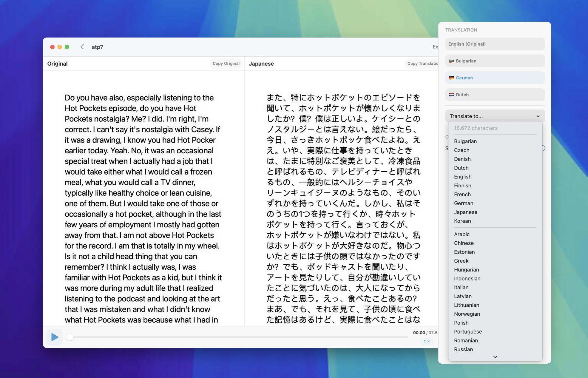588x378 pixels.
Task: Click the Japanese column heading
Action: (x=261, y=64)
